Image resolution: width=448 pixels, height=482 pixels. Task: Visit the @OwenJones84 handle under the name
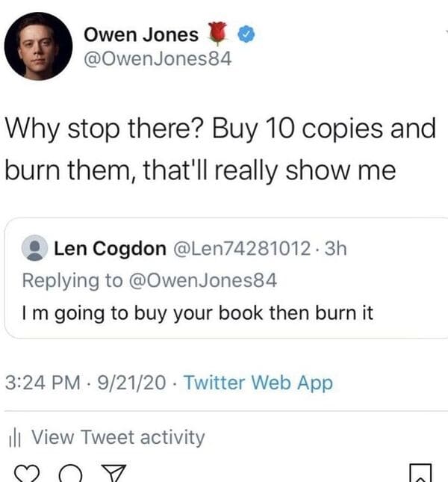(x=158, y=59)
